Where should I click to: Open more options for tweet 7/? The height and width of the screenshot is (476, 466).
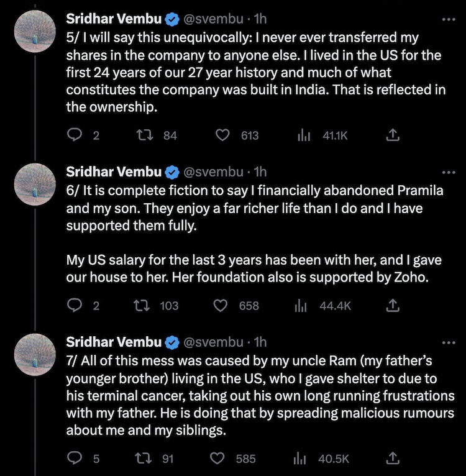tap(448, 342)
